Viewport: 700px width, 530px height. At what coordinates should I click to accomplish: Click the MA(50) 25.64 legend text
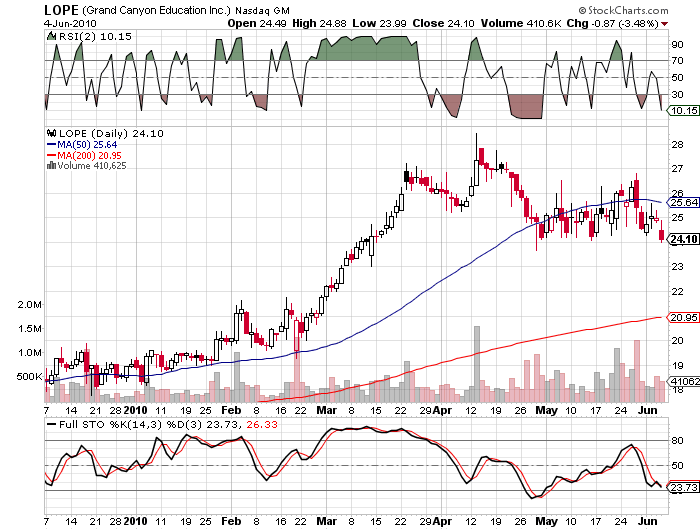tap(88, 145)
